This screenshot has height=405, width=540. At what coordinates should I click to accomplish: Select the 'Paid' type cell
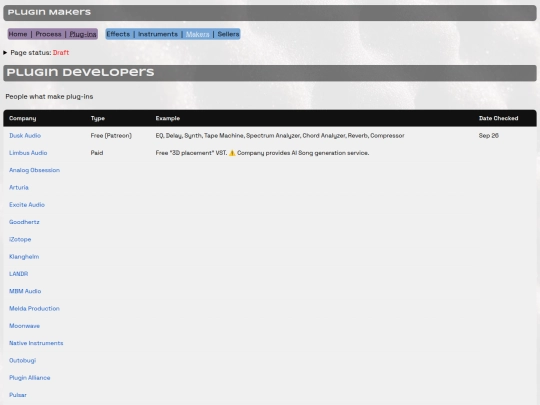point(97,153)
